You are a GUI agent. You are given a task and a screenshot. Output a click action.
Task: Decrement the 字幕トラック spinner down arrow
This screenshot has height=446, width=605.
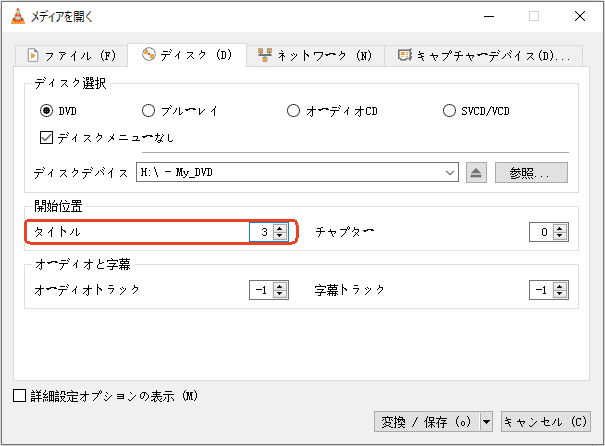click(x=560, y=294)
